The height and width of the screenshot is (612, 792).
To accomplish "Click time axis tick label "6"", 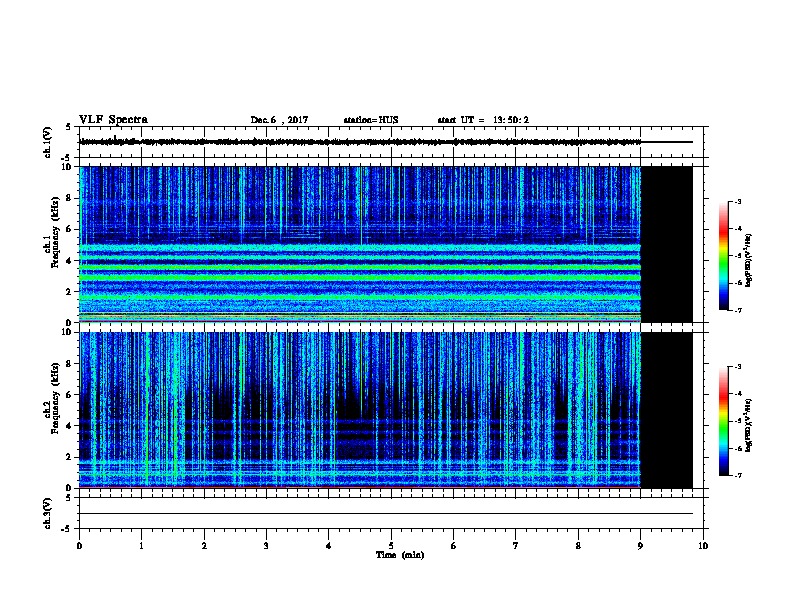I will tap(453, 545).
